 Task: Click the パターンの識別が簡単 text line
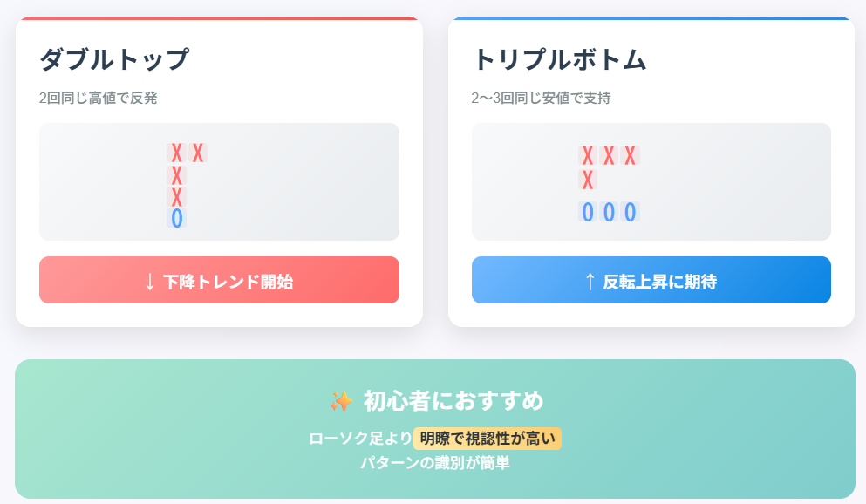coord(435,463)
